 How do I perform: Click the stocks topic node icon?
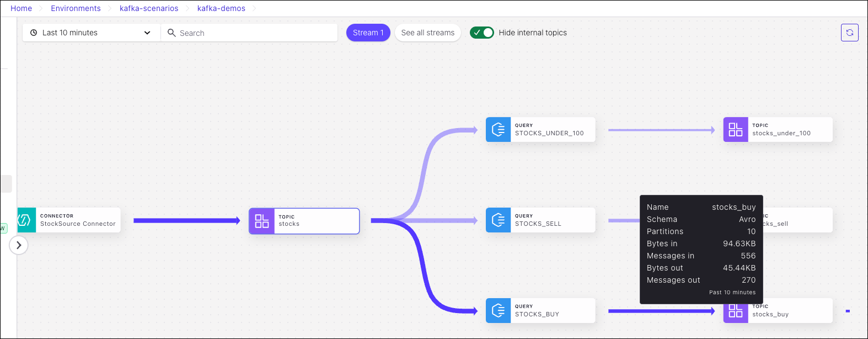tap(262, 221)
